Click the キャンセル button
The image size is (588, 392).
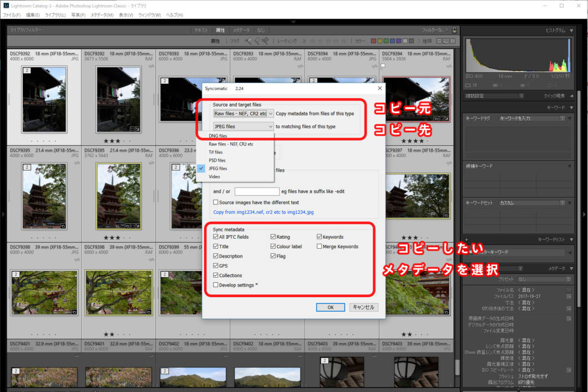pyautogui.click(x=364, y=307)
